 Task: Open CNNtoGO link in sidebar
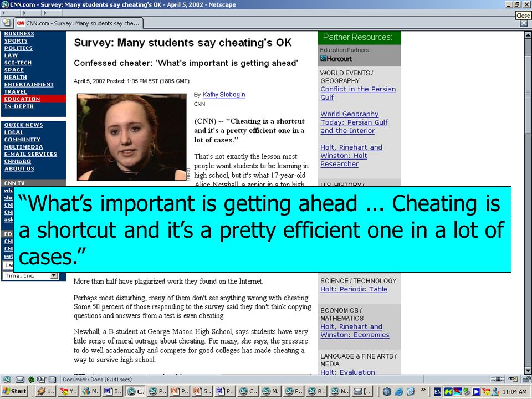pos(17,161)
